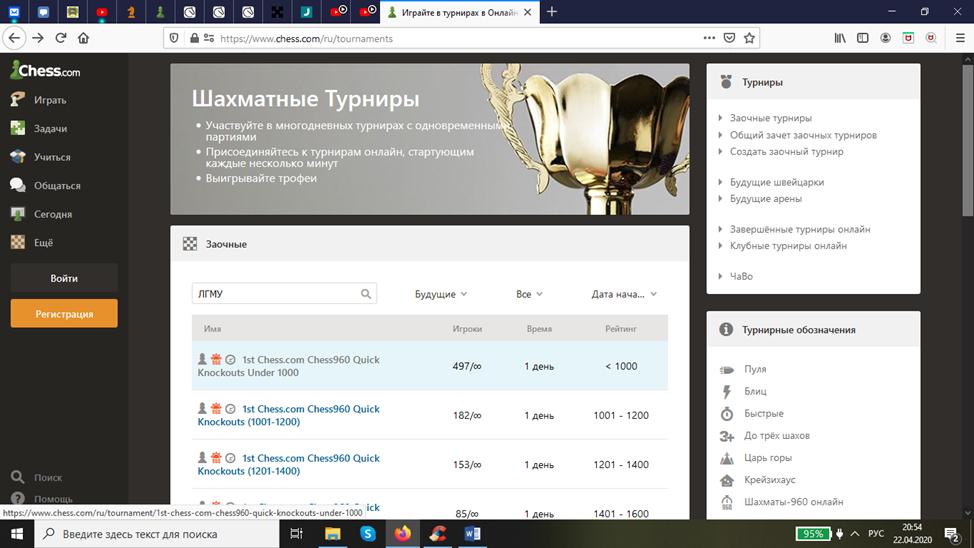Image resolution: width=974 pixels, height=548 pixels.
Task: Click the Windows taskbar search box
Action: (157, 534)
